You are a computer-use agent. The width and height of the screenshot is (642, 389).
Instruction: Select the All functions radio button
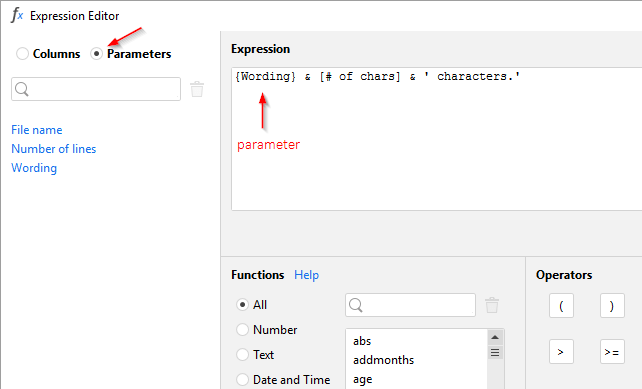[242, 305]
